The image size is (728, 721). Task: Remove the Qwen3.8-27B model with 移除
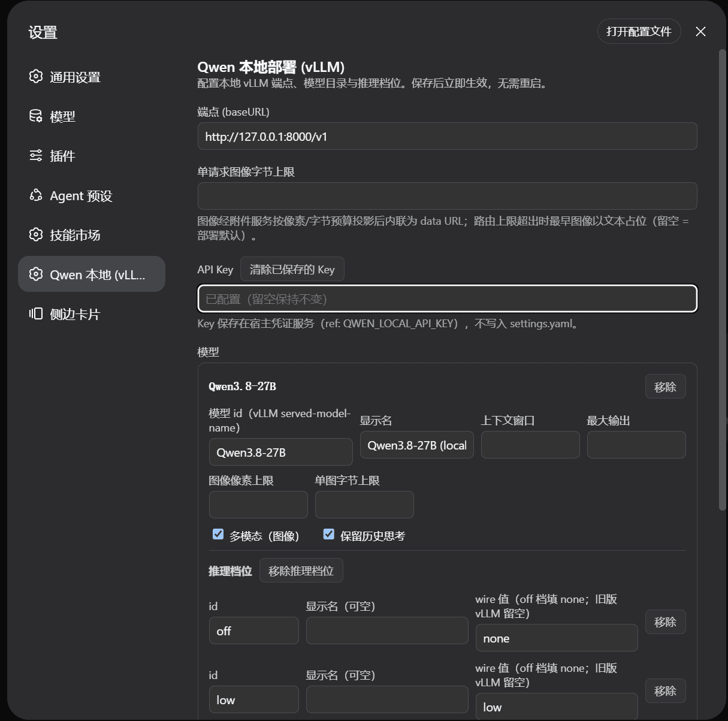[x=665, y=387]
